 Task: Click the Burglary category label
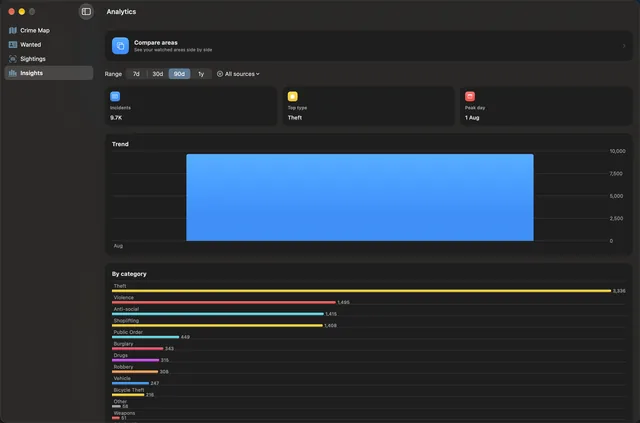(123, 344)
